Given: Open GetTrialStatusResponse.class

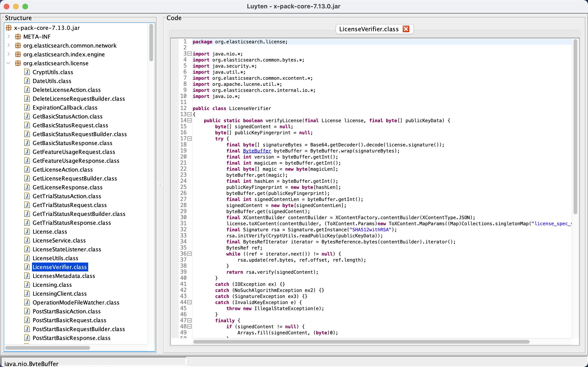Looking at the screenshot, I should (x=72, y=223).
